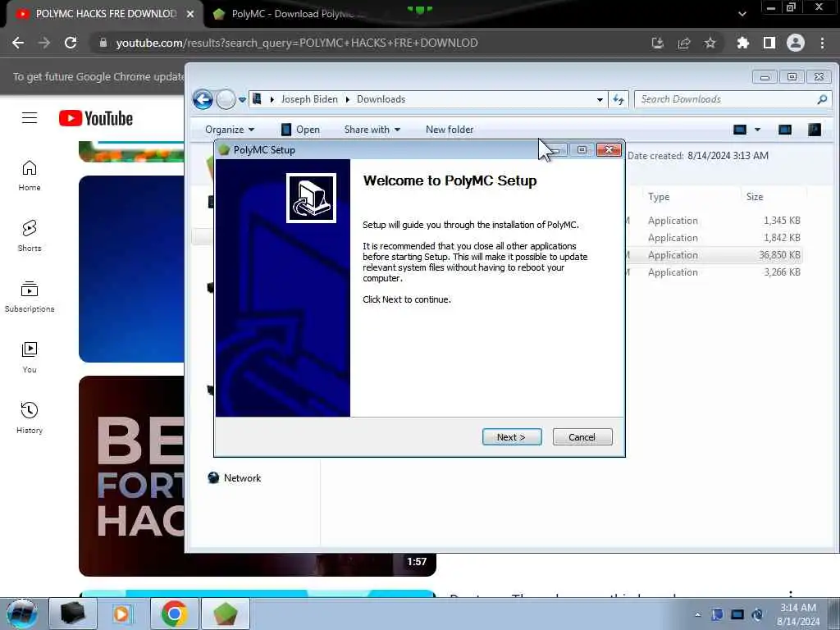This screenshot has width=840, height=630.
Task: Open YouTube Shorts
Action: (x=30, y=236)
